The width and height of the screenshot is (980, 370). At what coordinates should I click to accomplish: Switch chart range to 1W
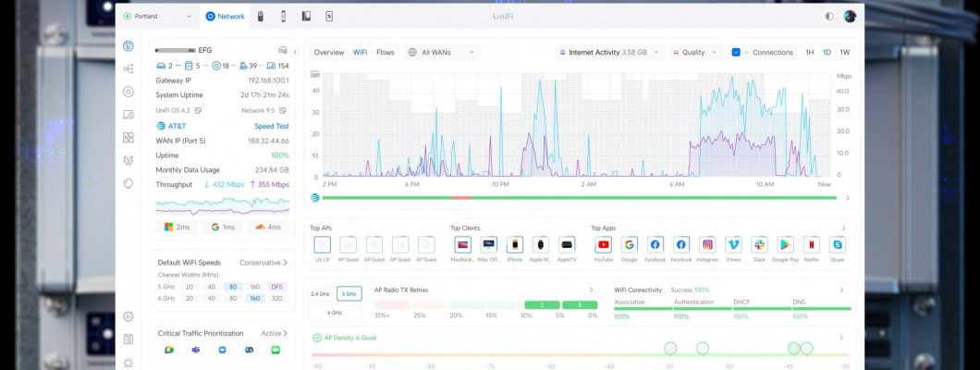[844, 53]
